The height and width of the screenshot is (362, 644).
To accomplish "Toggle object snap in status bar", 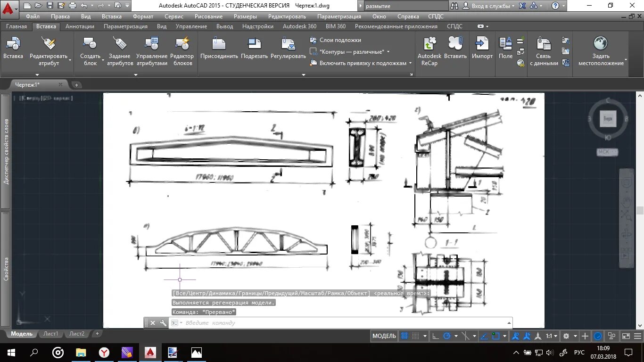I will pos(495,336).
